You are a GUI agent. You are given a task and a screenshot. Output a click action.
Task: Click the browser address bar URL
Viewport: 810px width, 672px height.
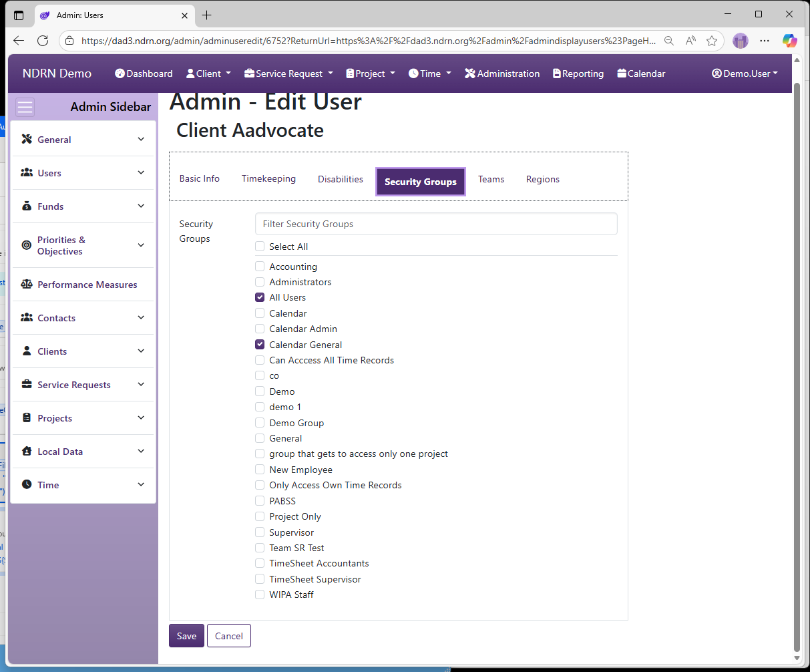pyautogui.click(x=368, y=41)
